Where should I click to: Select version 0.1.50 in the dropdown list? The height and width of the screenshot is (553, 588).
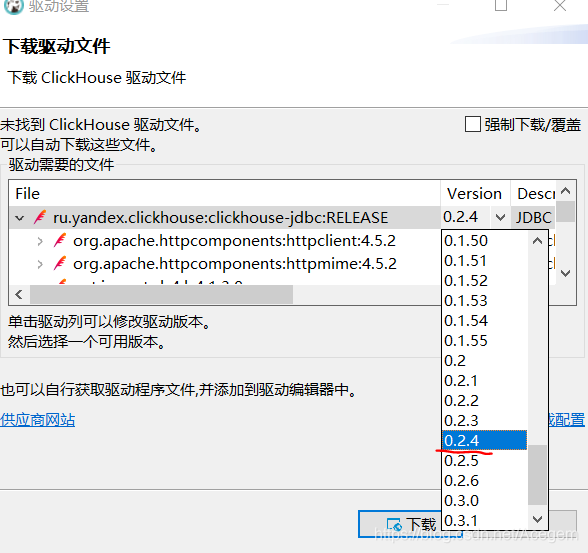(484, 241)
